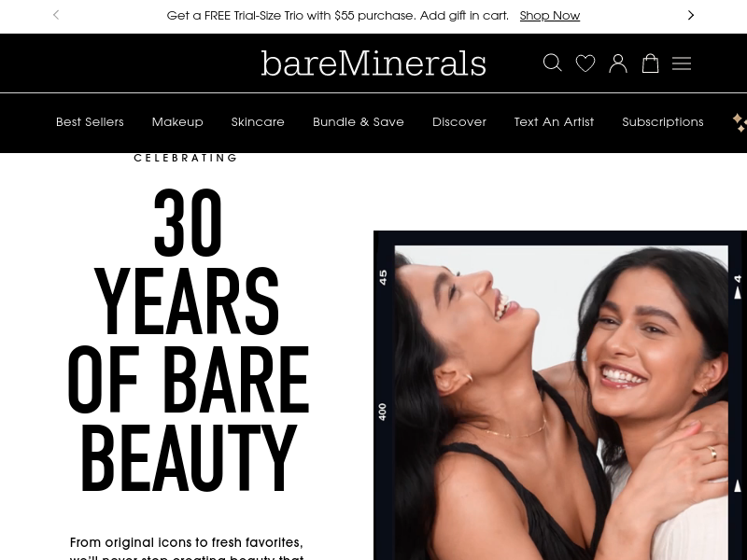Open the Bundle & Save menu
Screen dimensions: 747x560
[x=359, y=122]
